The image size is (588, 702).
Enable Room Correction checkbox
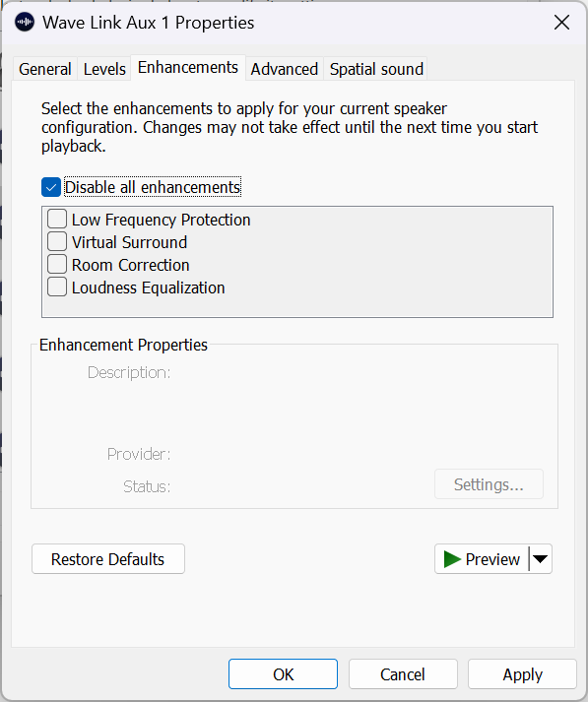pyautogui.click(x=57, y=265)
